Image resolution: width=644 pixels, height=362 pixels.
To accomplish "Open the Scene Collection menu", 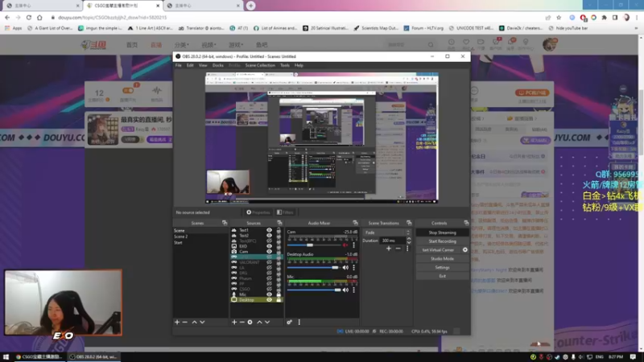I will (x=260, y=65).
